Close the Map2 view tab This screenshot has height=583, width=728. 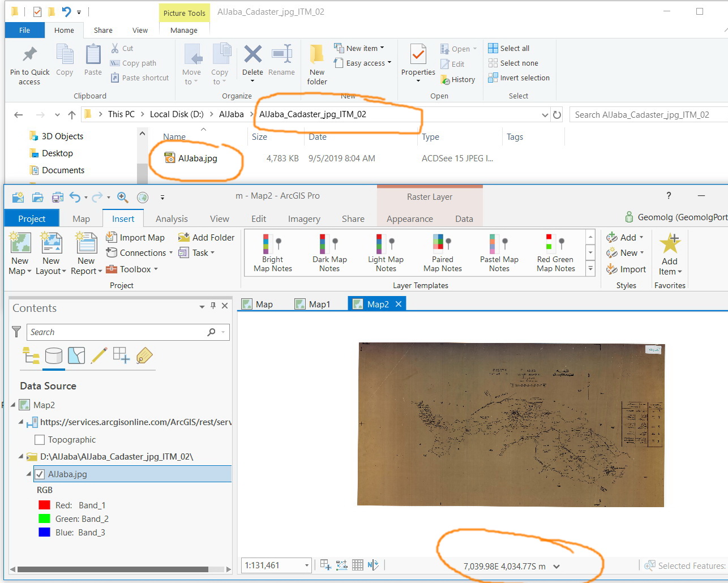[x=399, y=305]
